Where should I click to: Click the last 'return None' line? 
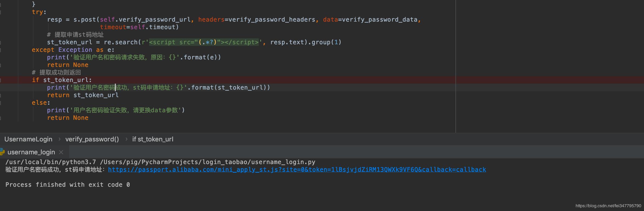point(68,118)
